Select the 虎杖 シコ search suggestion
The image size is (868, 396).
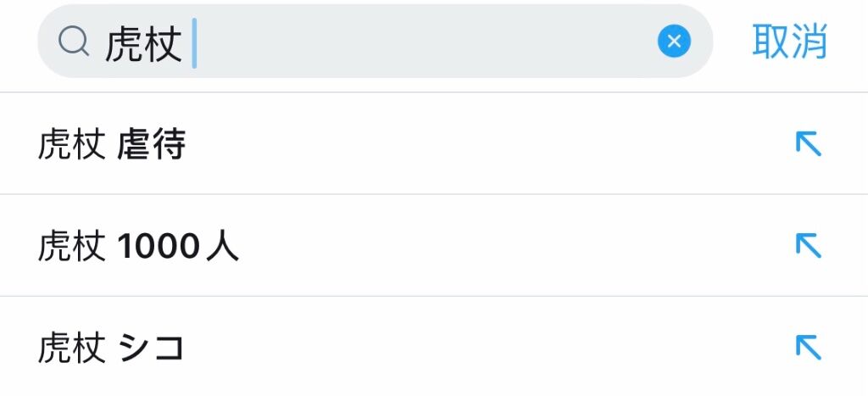tap(434, 347)
